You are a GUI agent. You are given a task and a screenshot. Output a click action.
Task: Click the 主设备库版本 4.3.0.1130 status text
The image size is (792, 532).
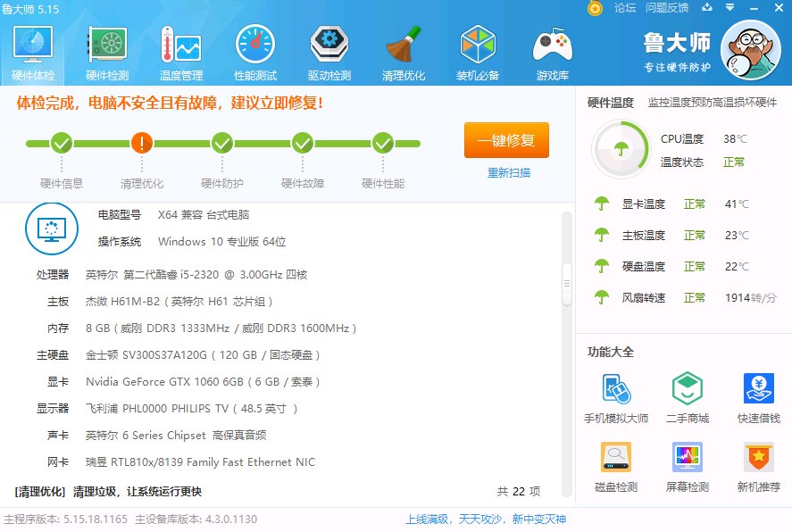tap(196, 520)
